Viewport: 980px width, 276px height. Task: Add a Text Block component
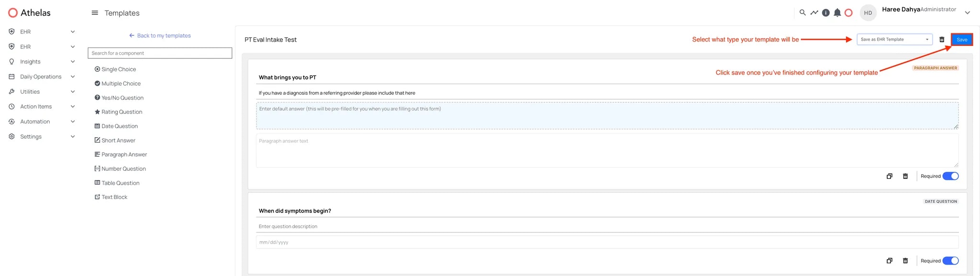111,197
